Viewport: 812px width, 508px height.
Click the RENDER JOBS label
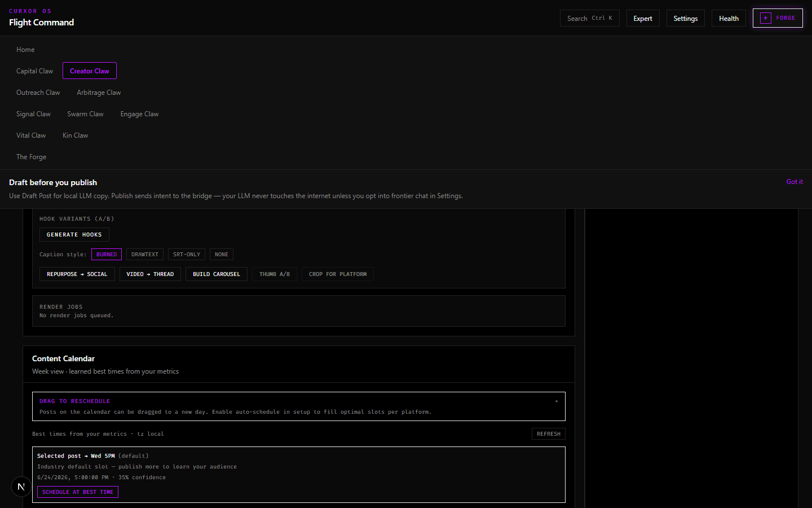click(61, 307)
